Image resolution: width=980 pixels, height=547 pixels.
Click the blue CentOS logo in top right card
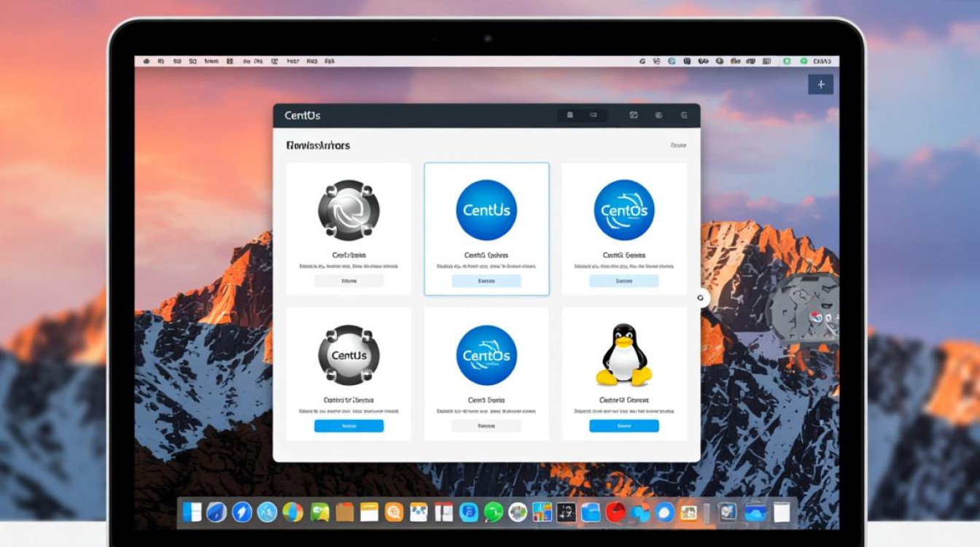coord(624,210)
